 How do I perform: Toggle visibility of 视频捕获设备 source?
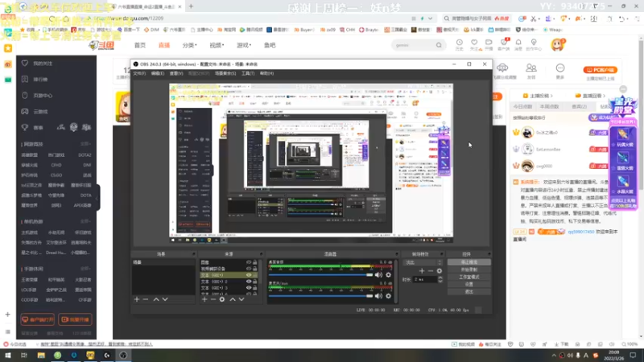pyautogui.click(x=249, y=269)
